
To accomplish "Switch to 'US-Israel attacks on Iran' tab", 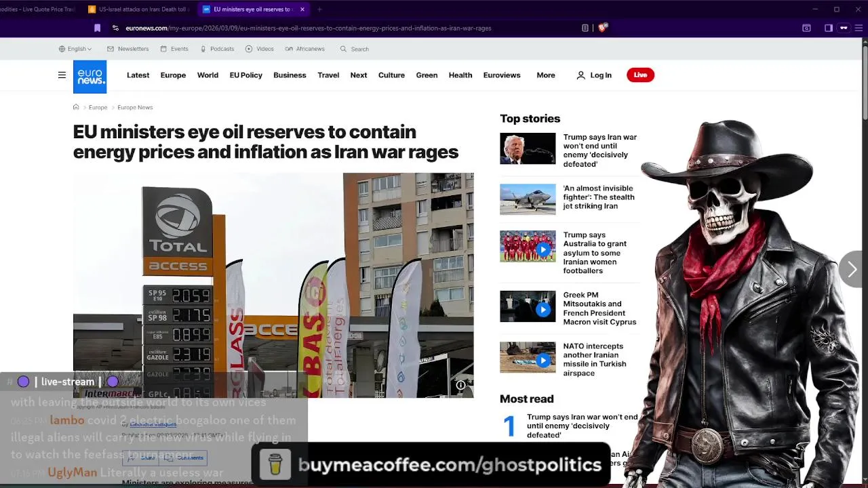I will coord(139,9).
